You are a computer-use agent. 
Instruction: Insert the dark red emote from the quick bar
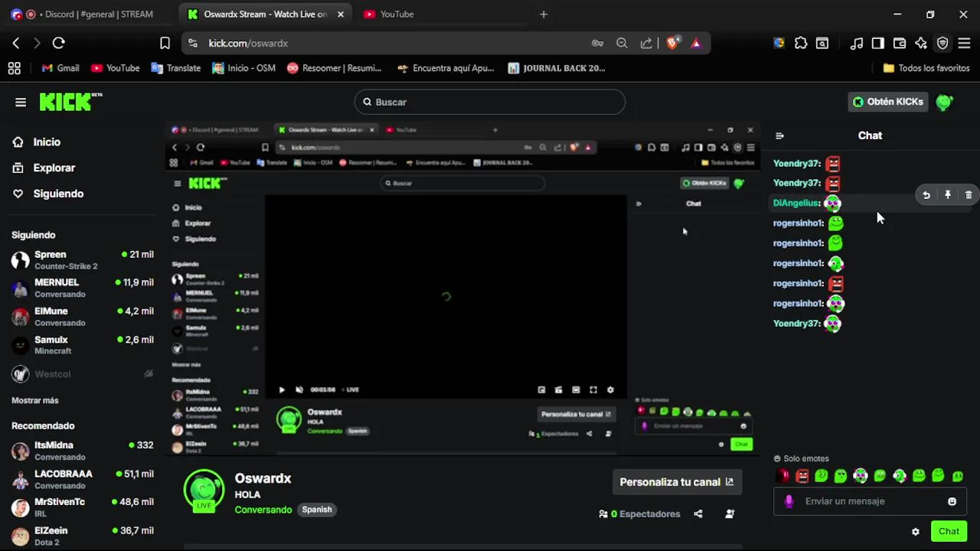click(782, 476)
